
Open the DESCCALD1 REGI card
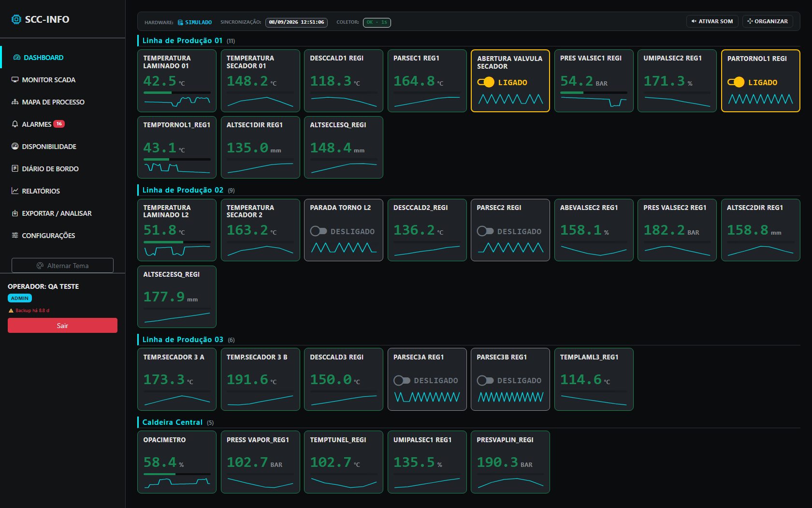[344, 81]
